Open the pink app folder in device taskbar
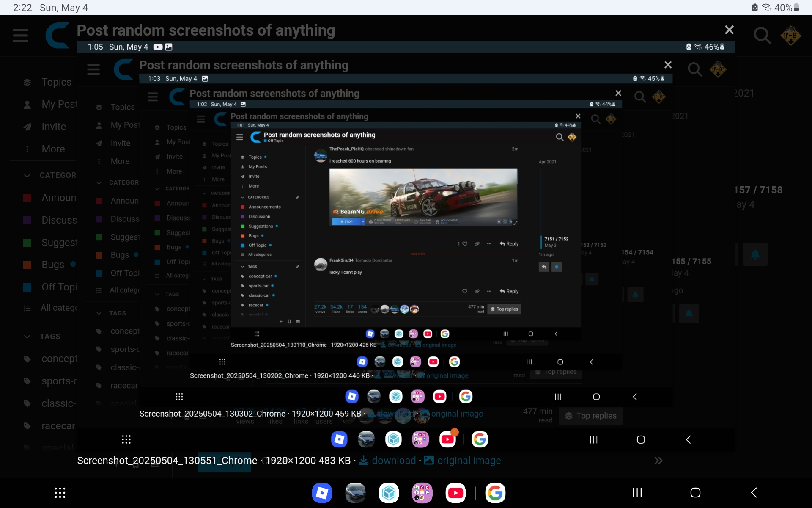 pos(422,493)
